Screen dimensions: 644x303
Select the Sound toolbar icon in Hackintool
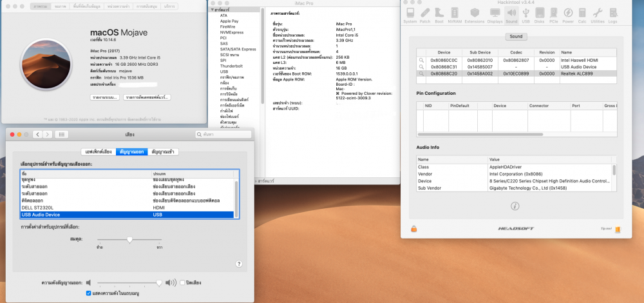(x=511, y=15)
